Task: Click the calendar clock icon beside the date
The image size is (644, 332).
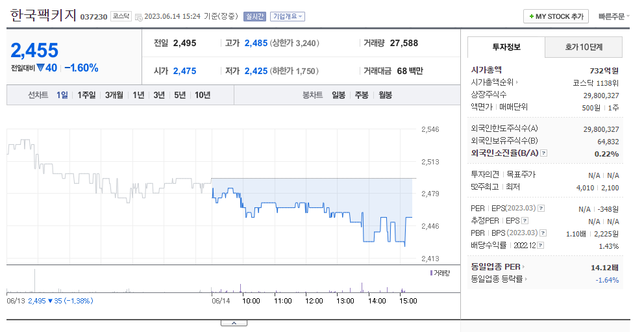Action: pos(138,17)
